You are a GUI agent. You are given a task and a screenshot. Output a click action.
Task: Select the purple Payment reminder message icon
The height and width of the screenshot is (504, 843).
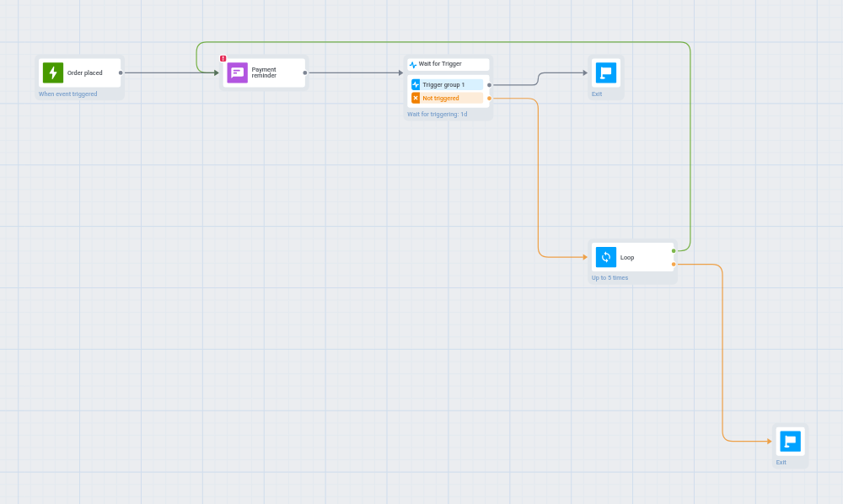pyautogui.click(x=237, y=72)
